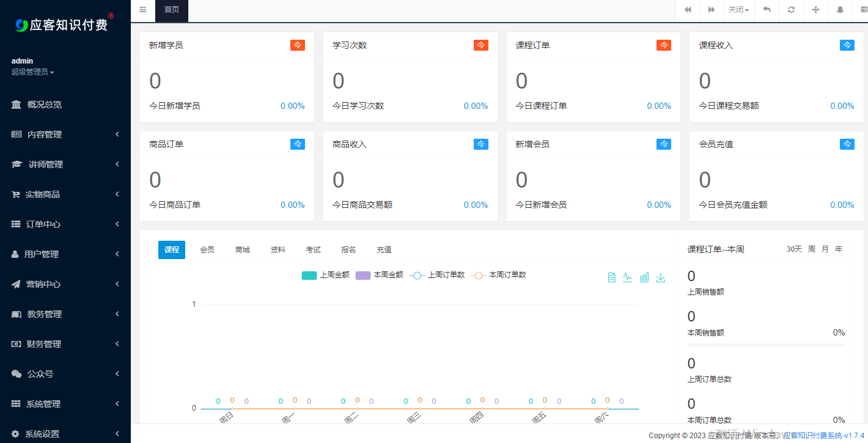868x443 pixels.
Task: Click the undo arrow icon in top toolbar
Action: coord(766,10)
